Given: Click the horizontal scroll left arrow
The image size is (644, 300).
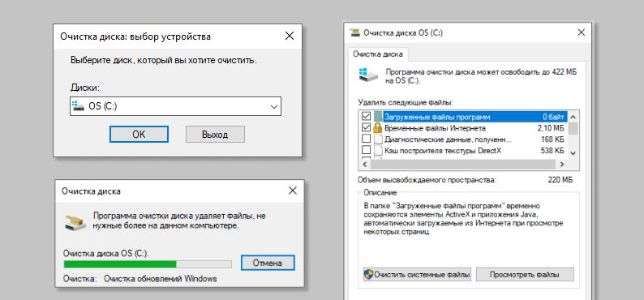Looking at the screenshot, I should 364,164.
